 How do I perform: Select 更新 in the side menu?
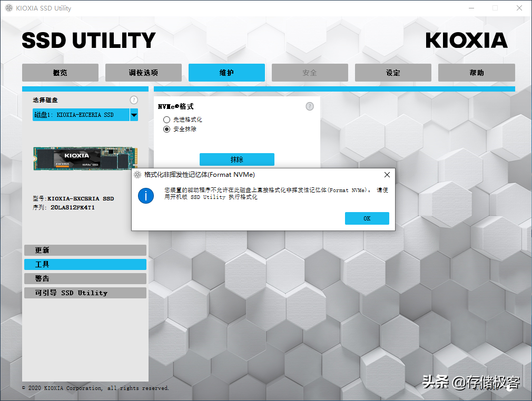[x=85, y=250]
